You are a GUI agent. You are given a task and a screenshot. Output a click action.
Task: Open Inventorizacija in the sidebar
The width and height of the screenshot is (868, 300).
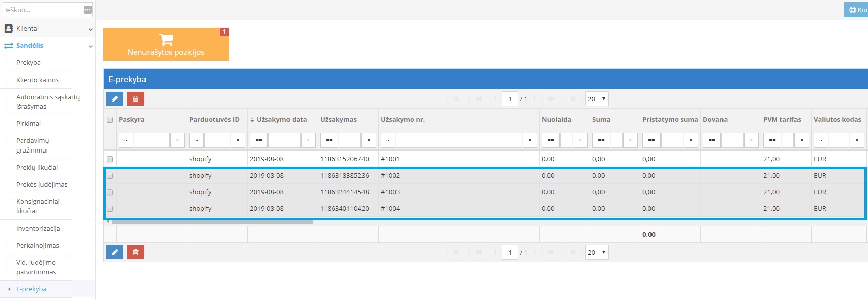coord(38,229)
